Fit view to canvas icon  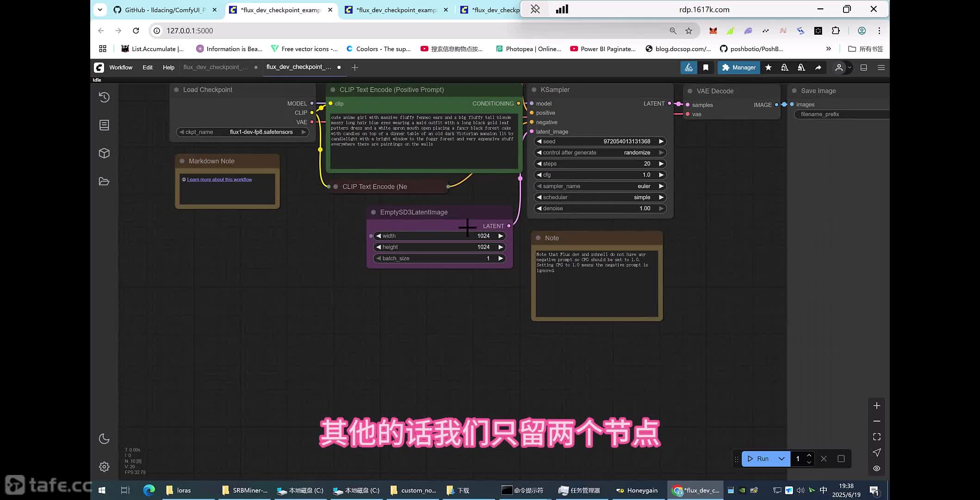tap(877, 437)
